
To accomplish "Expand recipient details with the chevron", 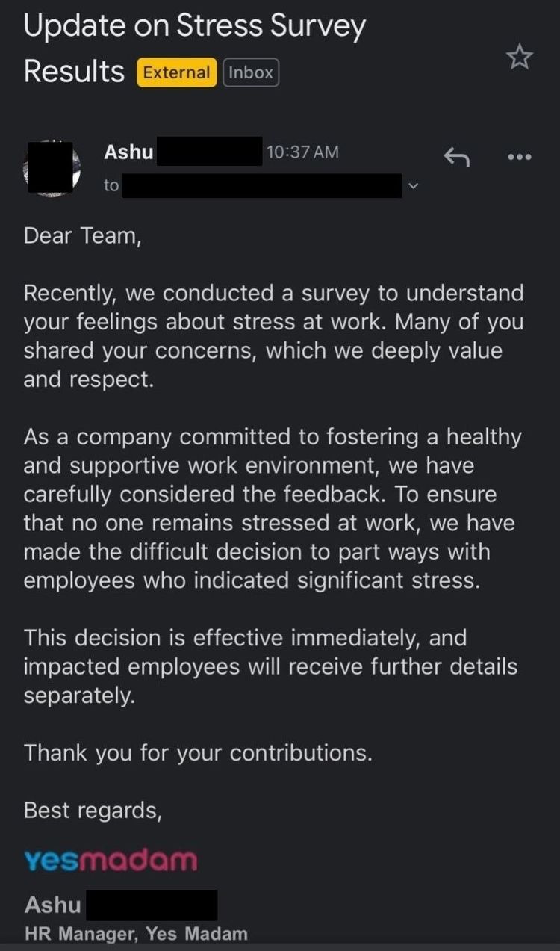I will tap(414, 186).
